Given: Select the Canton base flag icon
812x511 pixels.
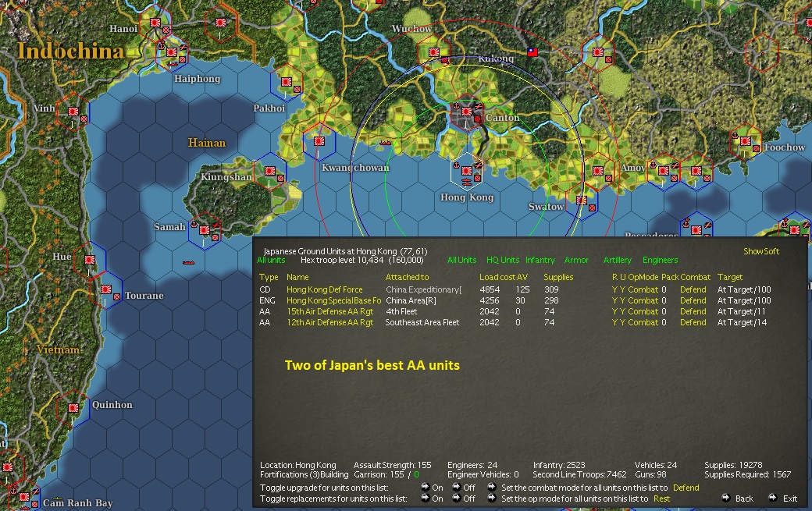Looking at the screenshot, I should pos(467,112).
